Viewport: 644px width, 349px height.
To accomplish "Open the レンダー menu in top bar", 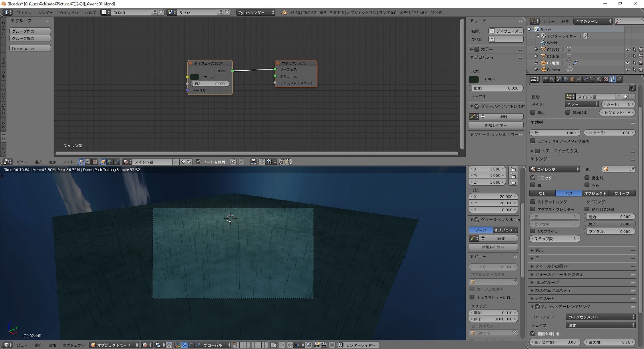I will click(45, 12).
